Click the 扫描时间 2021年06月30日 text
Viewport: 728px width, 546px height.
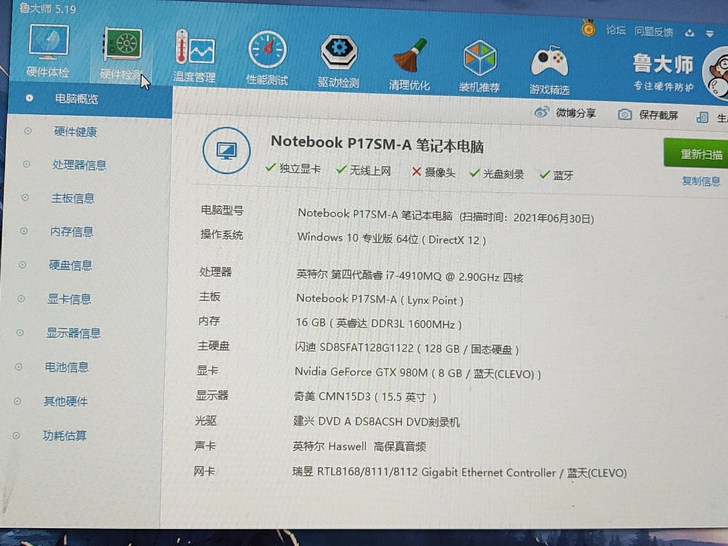coord(526,218)
